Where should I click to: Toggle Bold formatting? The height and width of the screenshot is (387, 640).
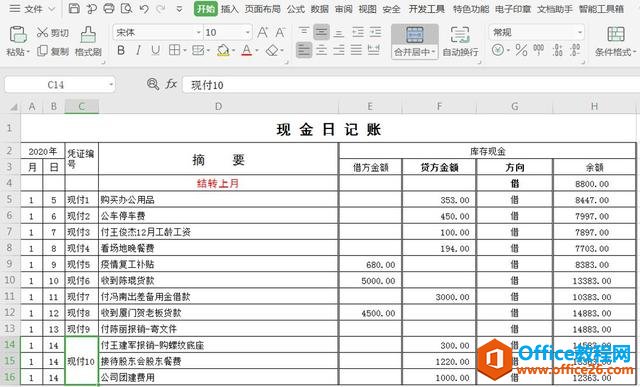[x=121, y=50]
